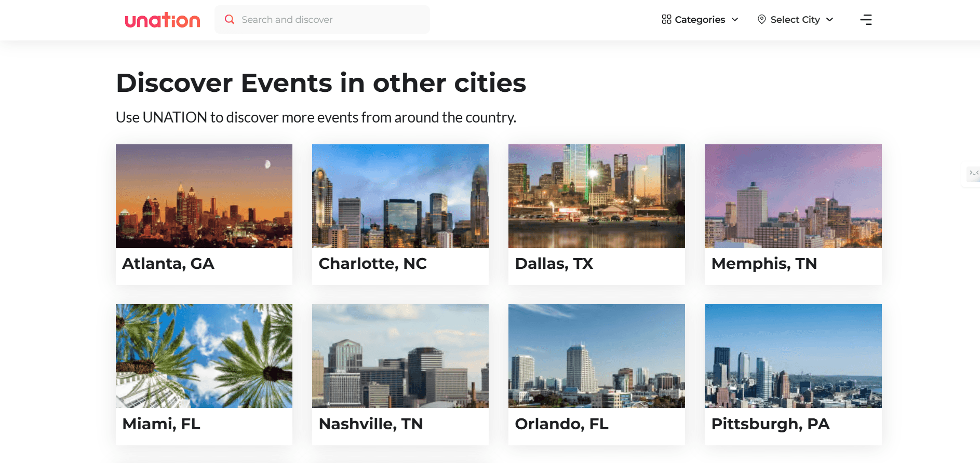
Task: Select the Dallas, TX skyline photo
Action: pos(597,196)
